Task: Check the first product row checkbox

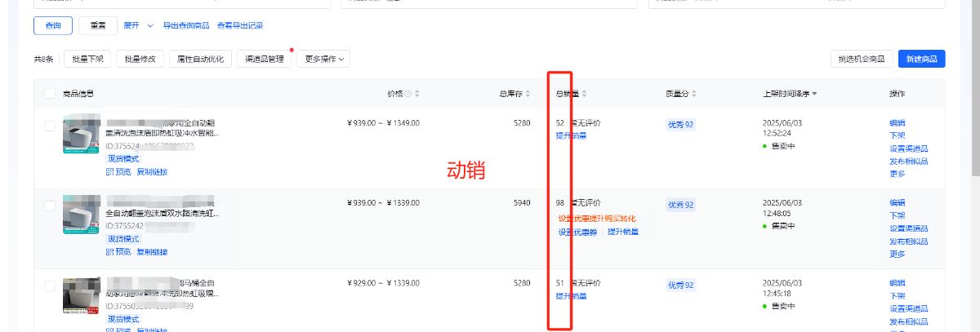Action: tap(50, 126)
